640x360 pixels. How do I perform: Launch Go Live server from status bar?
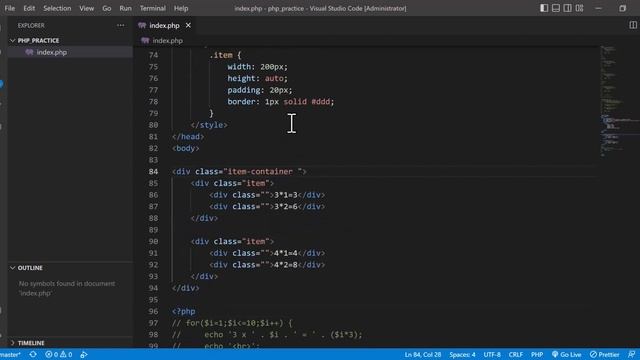(x=567, y=354)
